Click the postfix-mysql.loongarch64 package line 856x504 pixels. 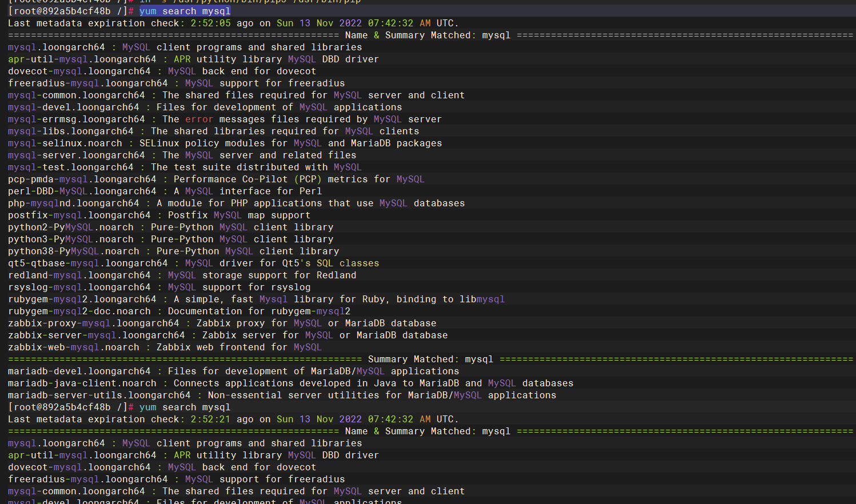pos(159,215)
